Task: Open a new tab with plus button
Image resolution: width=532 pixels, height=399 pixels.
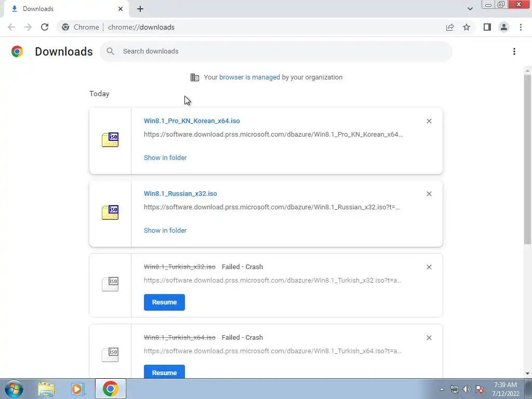Action: [140, 9]
